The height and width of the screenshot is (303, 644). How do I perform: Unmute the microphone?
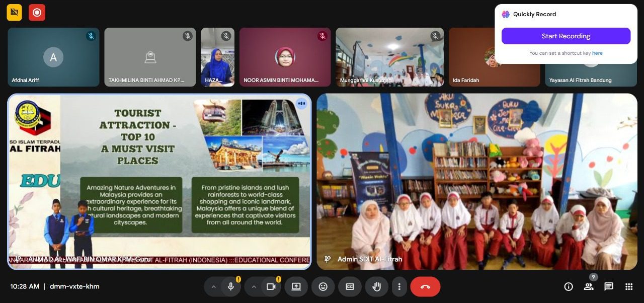(231, 286)
